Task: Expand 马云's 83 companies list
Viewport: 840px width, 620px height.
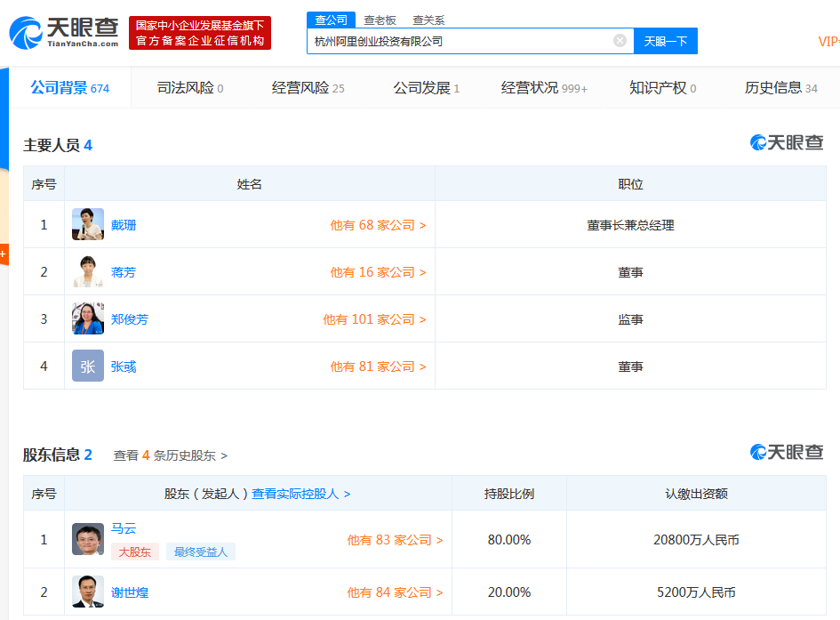Action: click(395, 540)
